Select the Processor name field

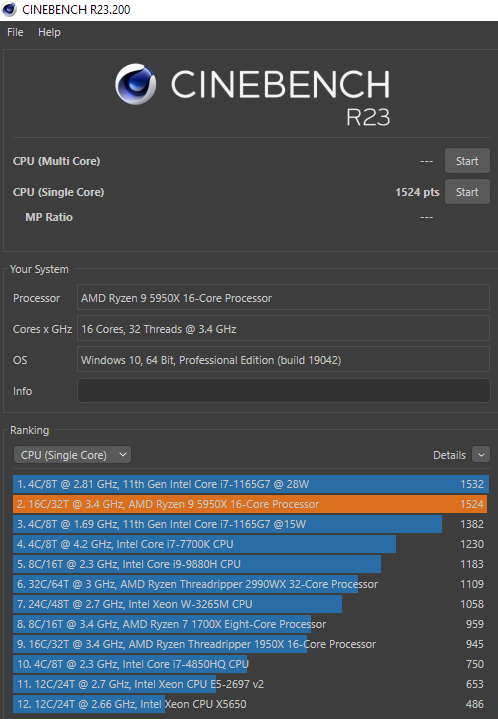click(x=283, y=298)
